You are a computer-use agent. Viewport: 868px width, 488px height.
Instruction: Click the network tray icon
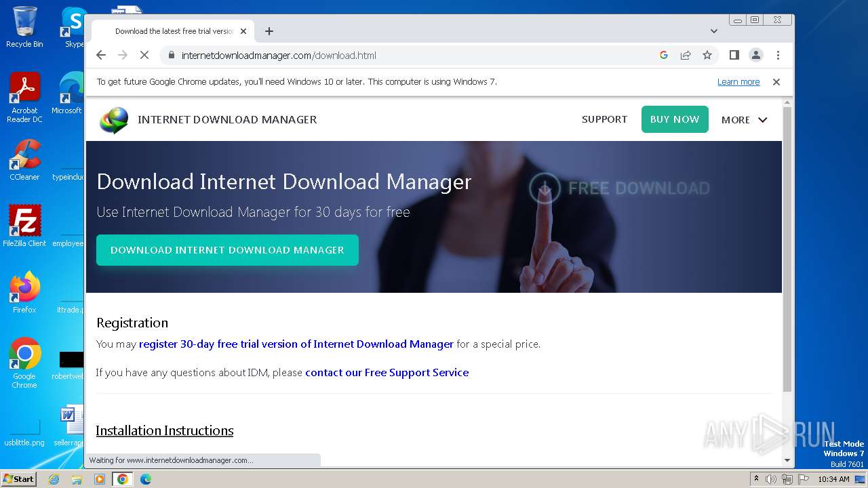click(x=787, y=479)
